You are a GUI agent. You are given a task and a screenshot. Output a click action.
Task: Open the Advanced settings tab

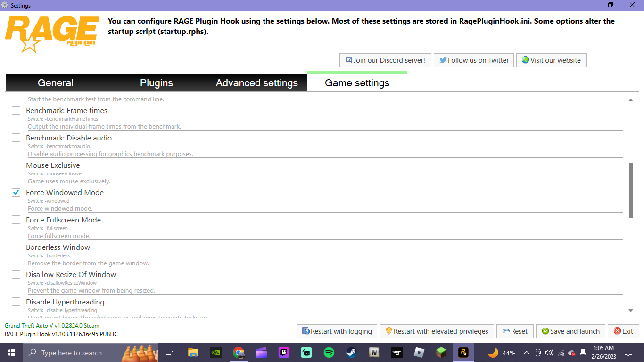click(x=257, y=83)
